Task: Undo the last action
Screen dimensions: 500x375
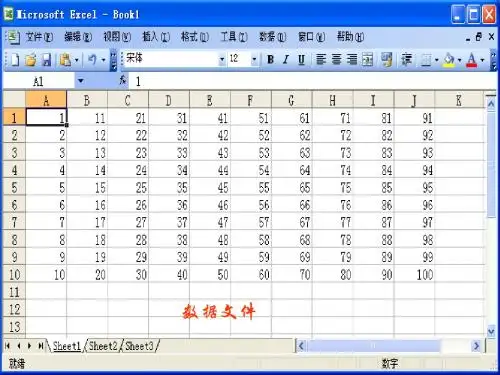Action: tap(92, 60)
